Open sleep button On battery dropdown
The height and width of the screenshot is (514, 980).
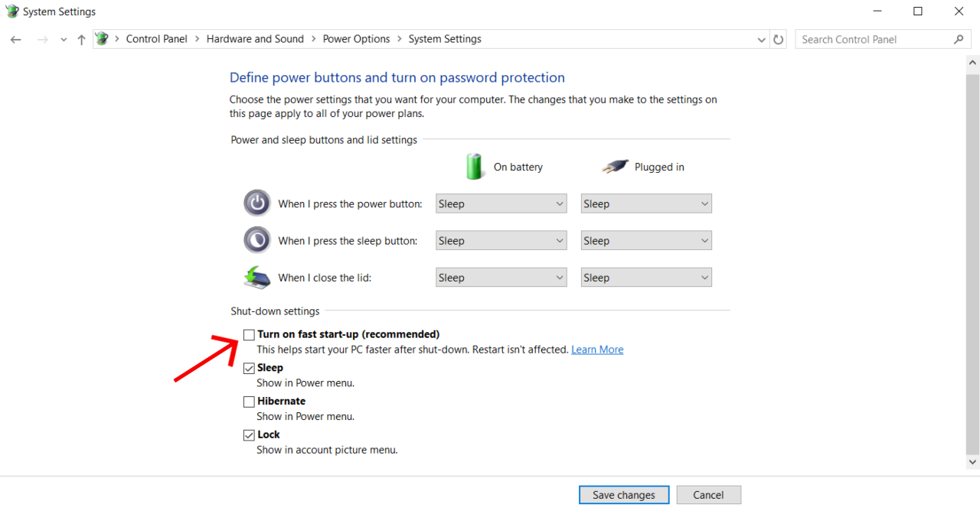tap(501, 240)
